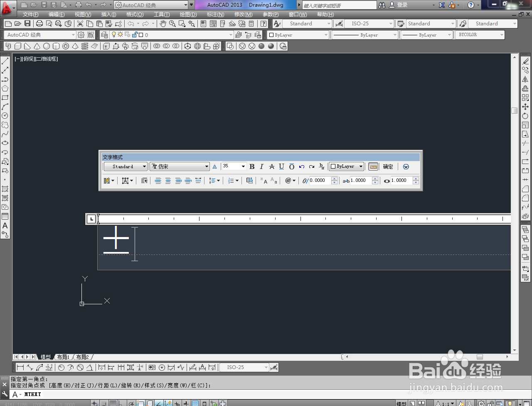Select the Circle draw tool
This screenshot has width=532, height=406.
tap(5, 116)
